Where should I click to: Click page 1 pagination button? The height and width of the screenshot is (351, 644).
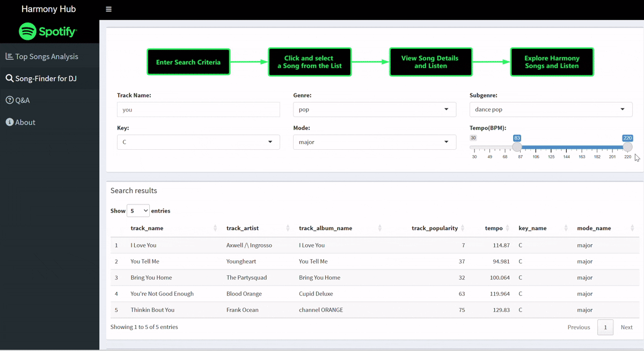tap(605, 327)
